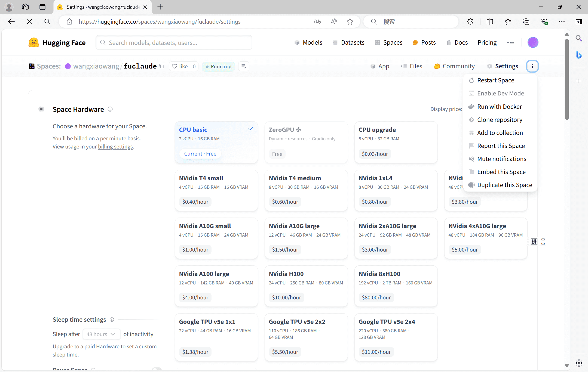The width and height of the screenshot is (588, 372).
Task: Open browser essentials heart icon
Action: coord(544,21)
